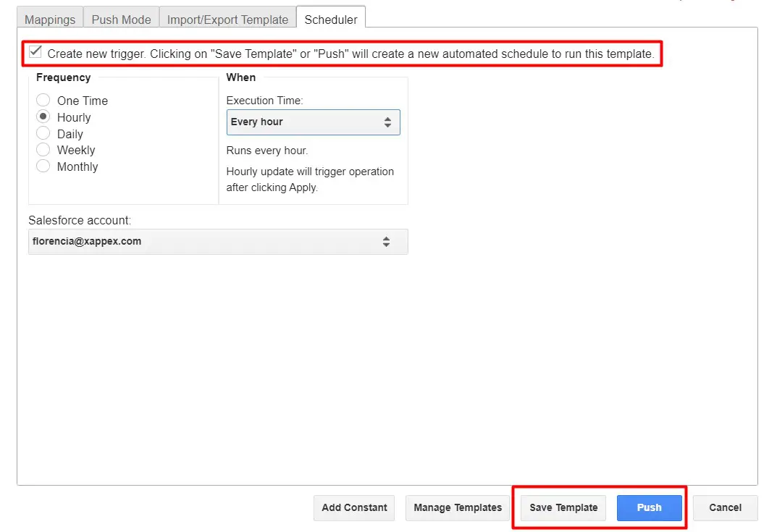This screenshot has width=777, height=532.
Task: Select the Monthly frequency radio button
Action: [x=43, y=166]
